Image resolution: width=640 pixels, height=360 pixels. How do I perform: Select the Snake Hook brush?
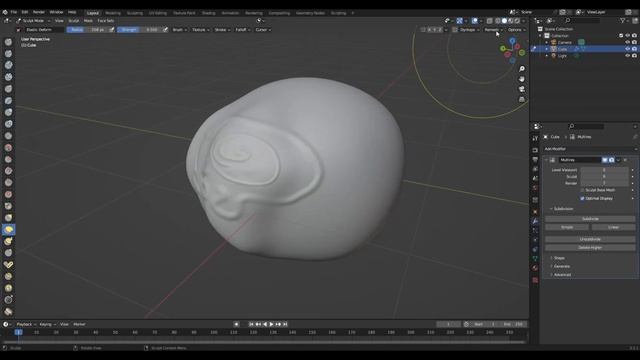point(8,241)
